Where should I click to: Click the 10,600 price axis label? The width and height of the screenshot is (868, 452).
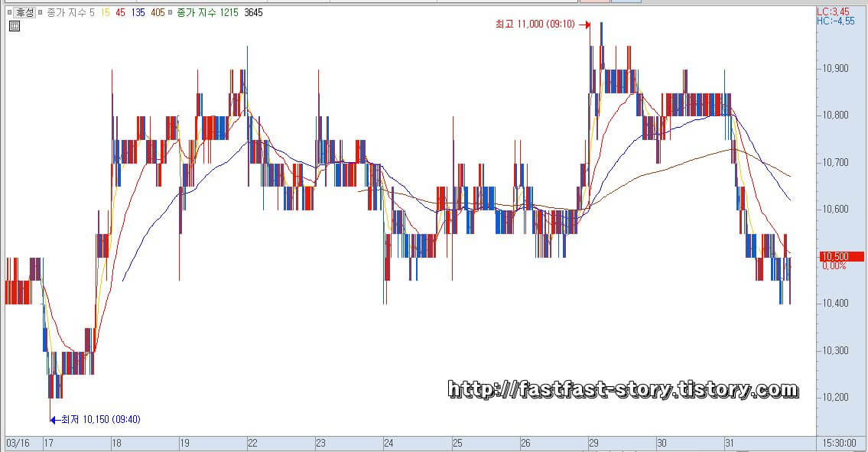[x=835, y=209]
